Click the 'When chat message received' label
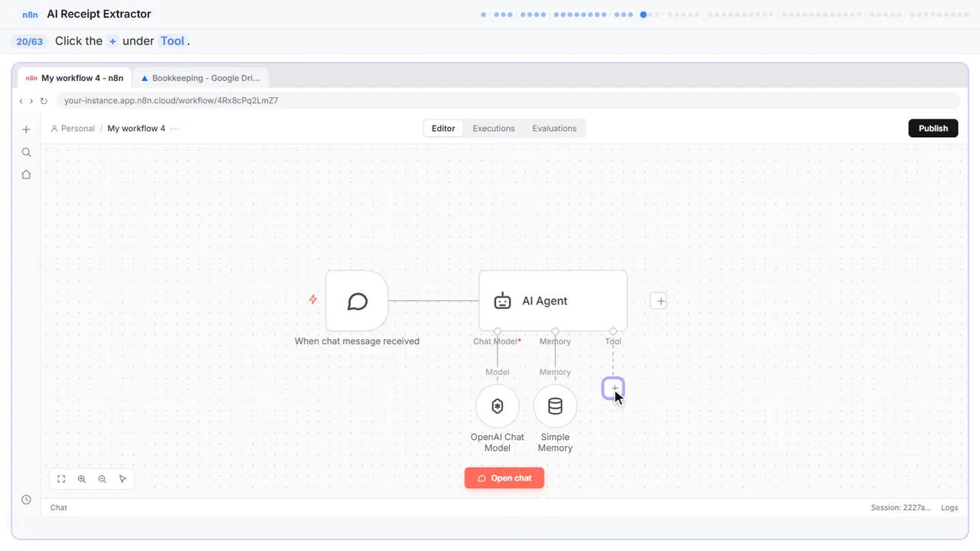 click(357, 341)
